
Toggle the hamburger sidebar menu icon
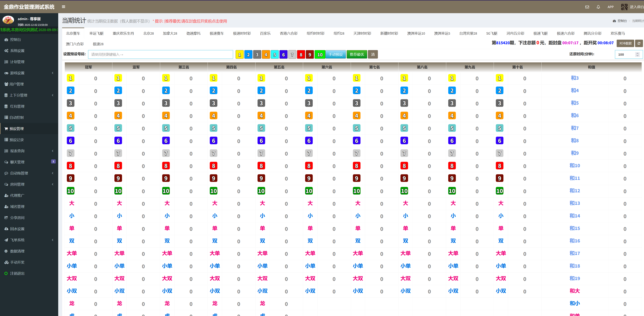tap(63, 7)
